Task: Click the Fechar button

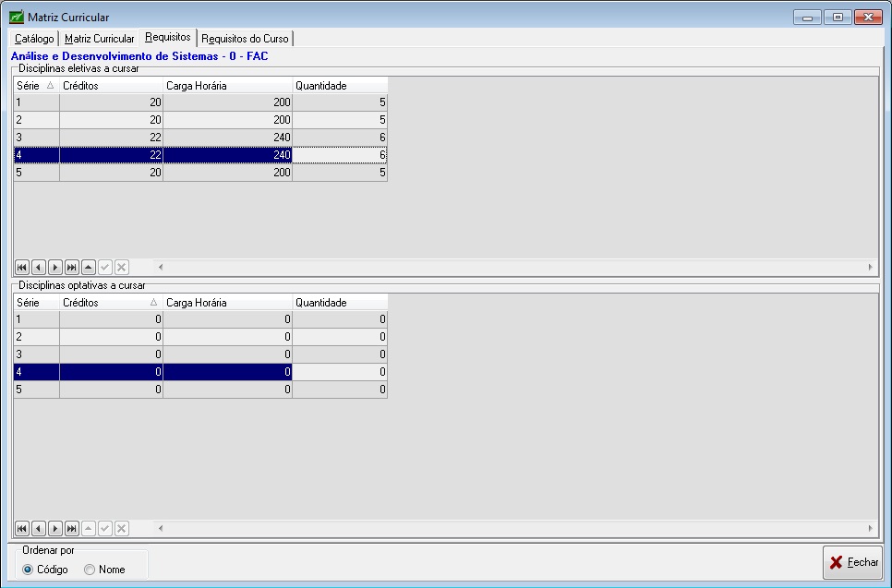Action: pos(853,562)
